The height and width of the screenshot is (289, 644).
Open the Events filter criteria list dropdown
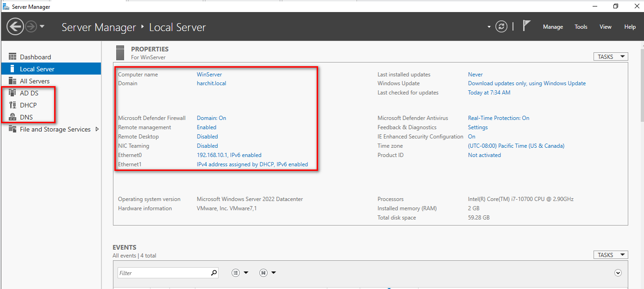(x=240, y=273)
